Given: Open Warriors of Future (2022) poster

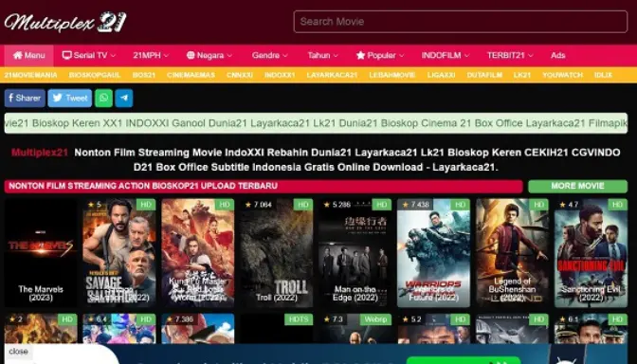Looking at the screenshot, I should [433, 253].
